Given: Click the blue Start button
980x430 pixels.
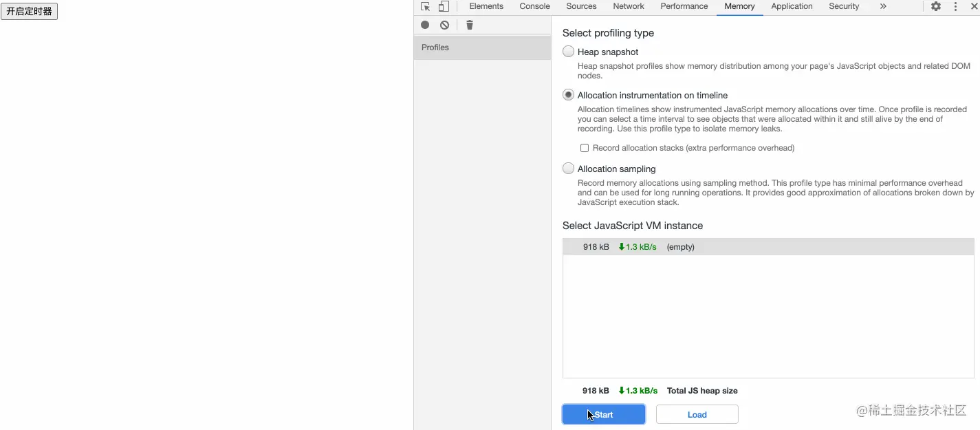Looking at the screenshot, I should click(604, 414).
